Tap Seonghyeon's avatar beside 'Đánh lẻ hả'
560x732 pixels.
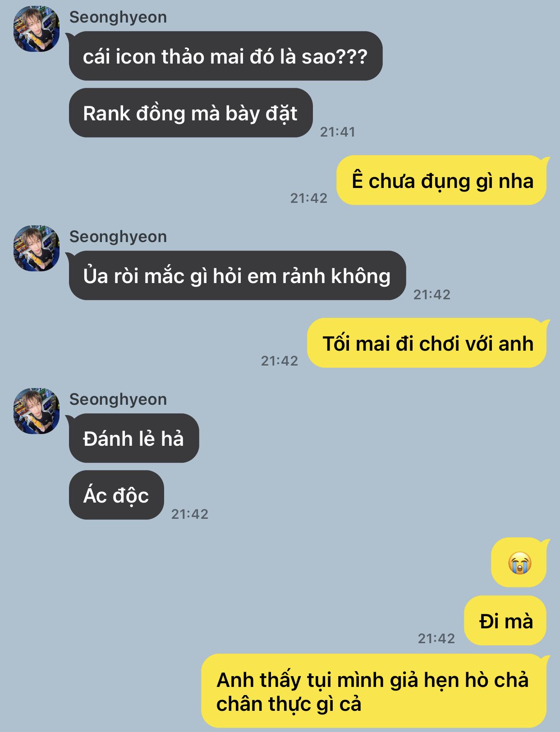click(x=37, y=411)
